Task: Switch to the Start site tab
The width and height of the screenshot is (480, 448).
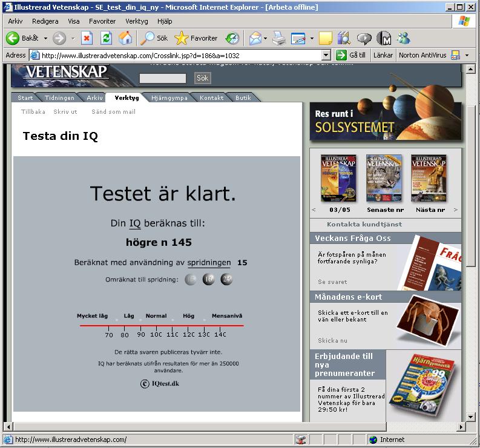Action: coord(25,97)
